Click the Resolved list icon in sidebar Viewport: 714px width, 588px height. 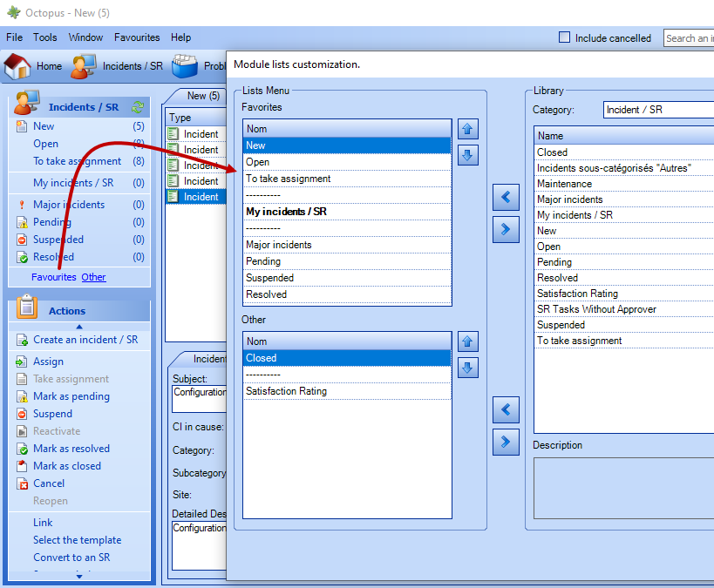pyautogui.click(x=22, y=257)
